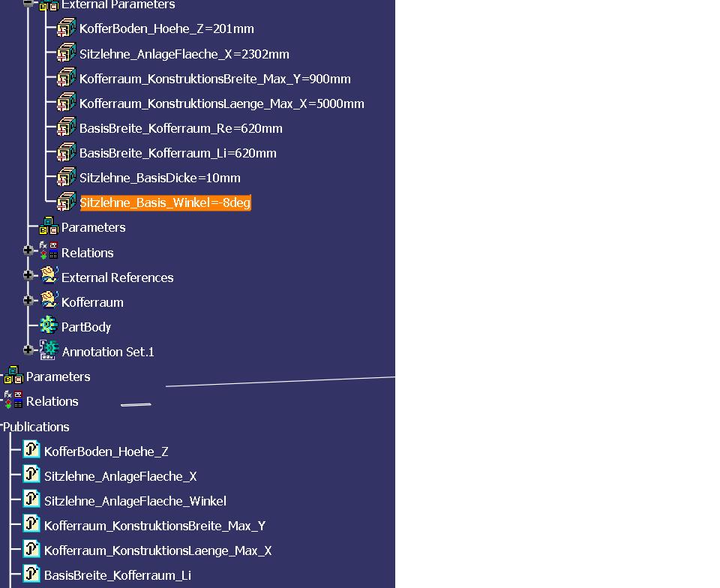
Task: Click the root-level Parameters icon above Publications
Action: 13,375
